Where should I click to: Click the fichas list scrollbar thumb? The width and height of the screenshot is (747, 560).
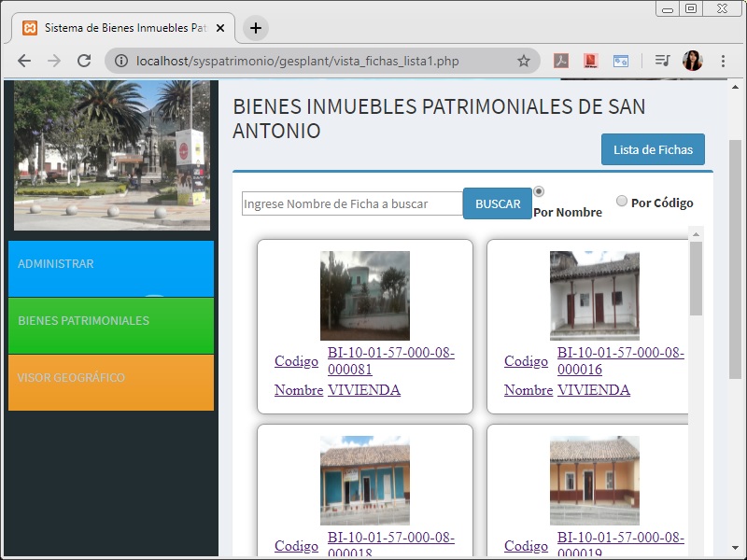tap(696, 278)
